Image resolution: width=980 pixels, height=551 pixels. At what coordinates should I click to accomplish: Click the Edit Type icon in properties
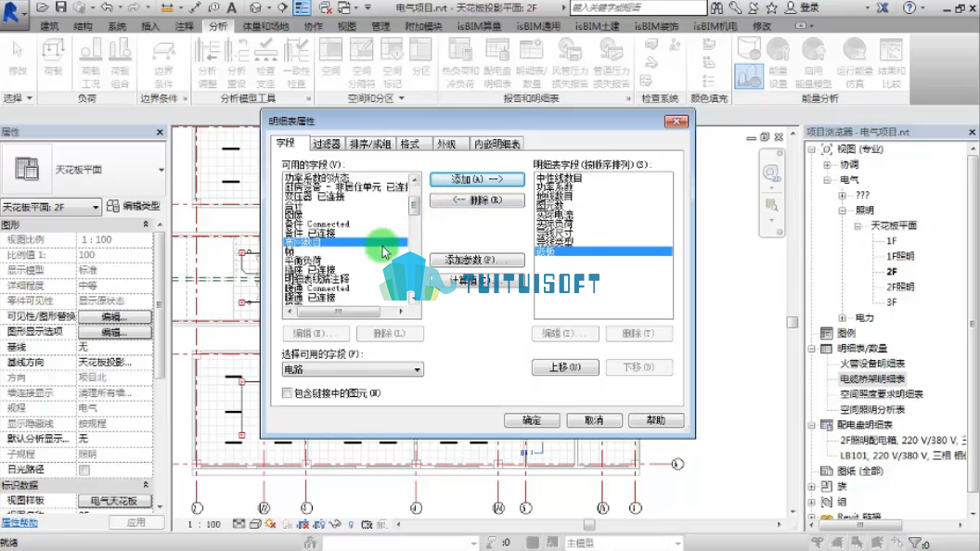(113, 206)
